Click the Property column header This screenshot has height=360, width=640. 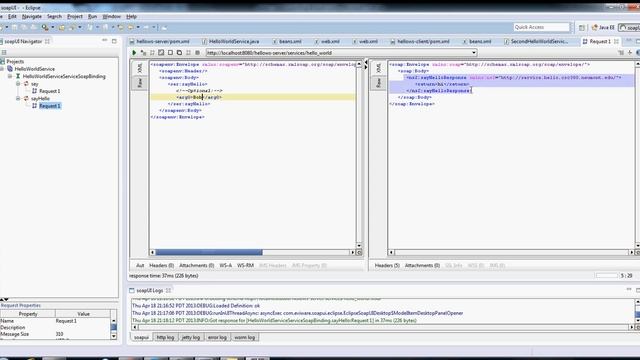pos(28,314)
